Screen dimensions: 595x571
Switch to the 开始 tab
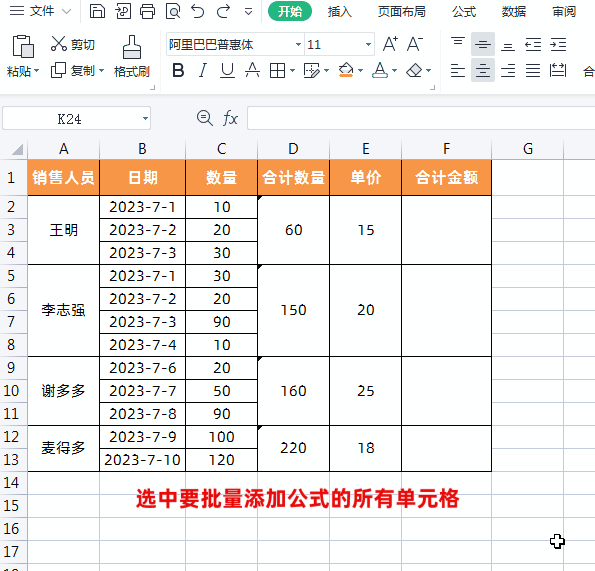point(290,11)
